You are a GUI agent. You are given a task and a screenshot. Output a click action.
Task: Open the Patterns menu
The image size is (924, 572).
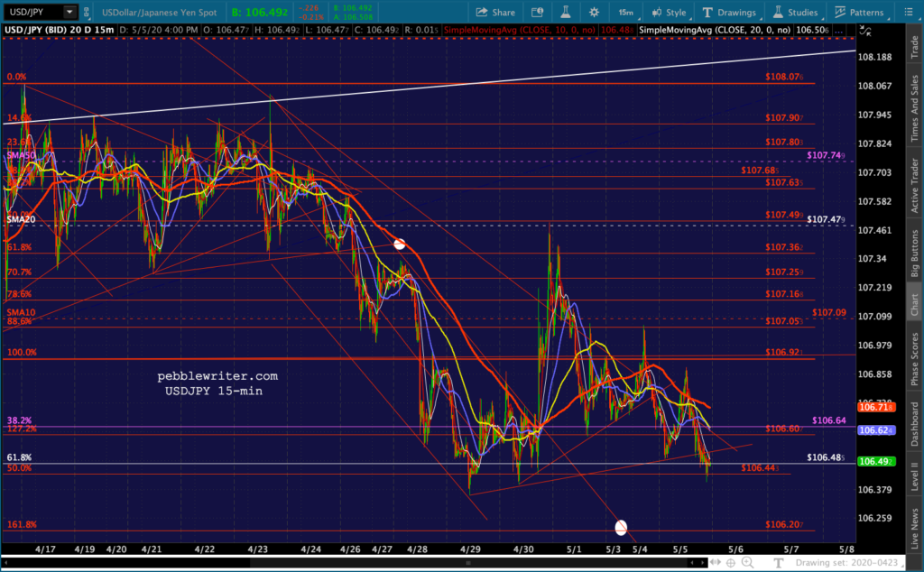(x=860, y=12)
